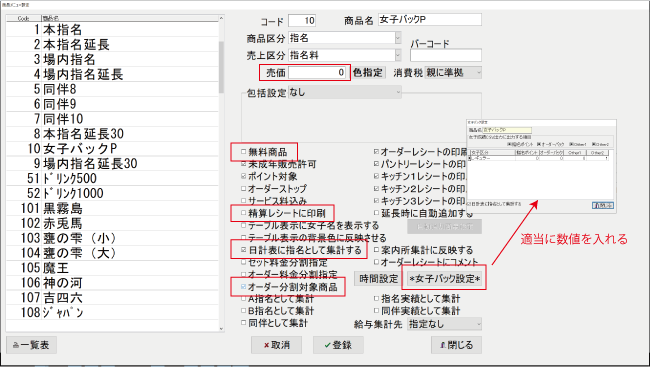Screen dimensions: 650x367
Task: Toggle the キッチン2レシート checkbox
Action: (376, 189)
